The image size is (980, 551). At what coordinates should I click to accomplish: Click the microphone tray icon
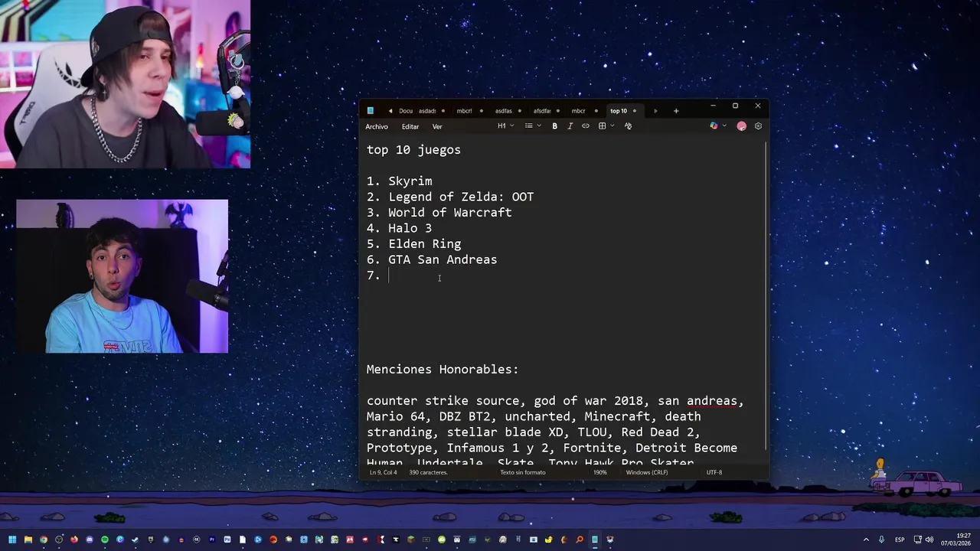tap(881, 540)
